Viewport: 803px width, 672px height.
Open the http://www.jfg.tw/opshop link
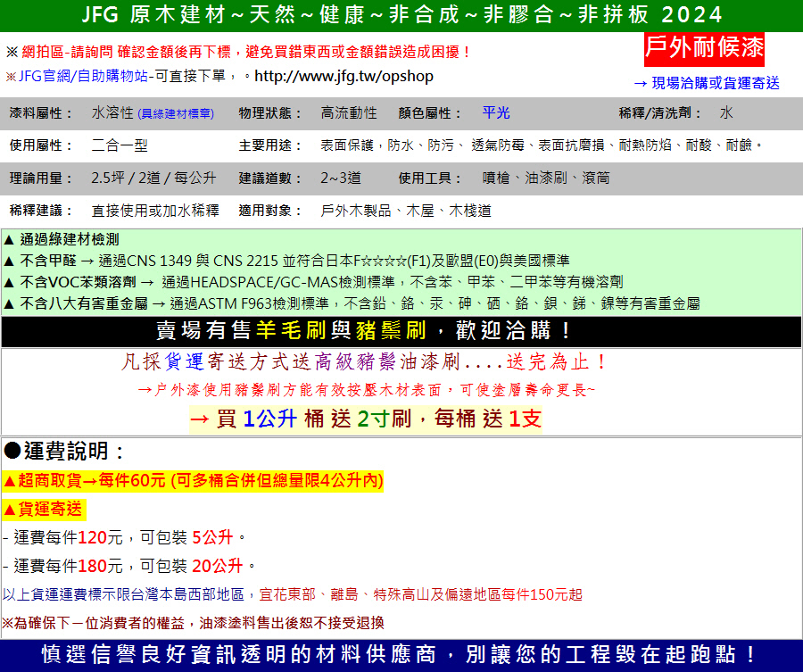point(344,77)
